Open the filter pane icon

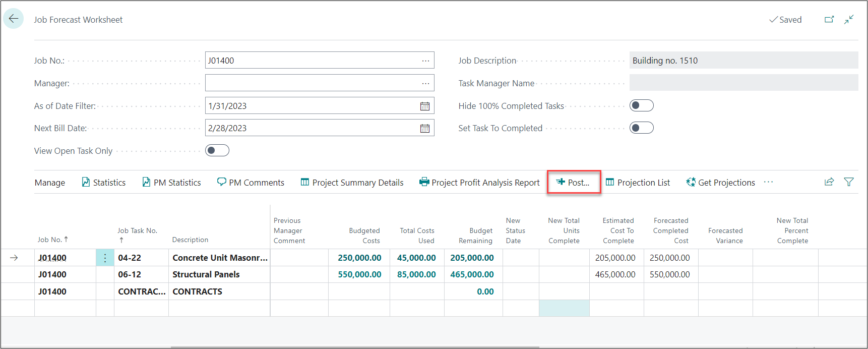(x=849, y=182)
